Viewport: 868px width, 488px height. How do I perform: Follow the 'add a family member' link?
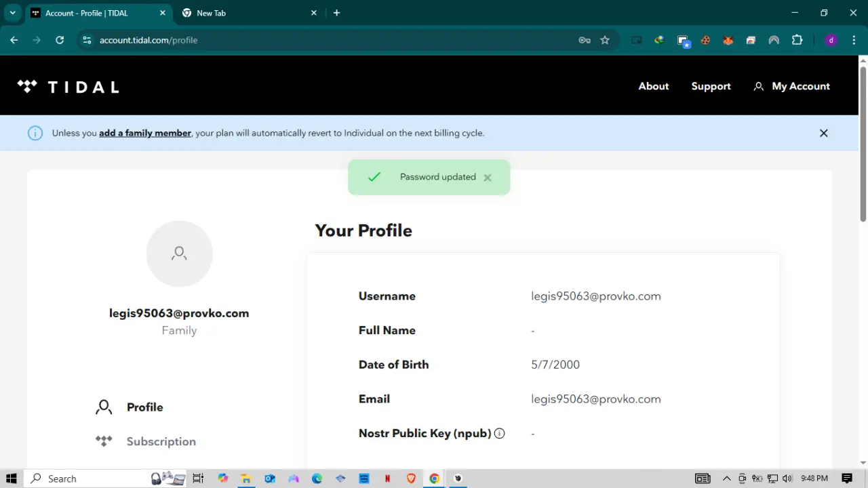pos(145,133)
